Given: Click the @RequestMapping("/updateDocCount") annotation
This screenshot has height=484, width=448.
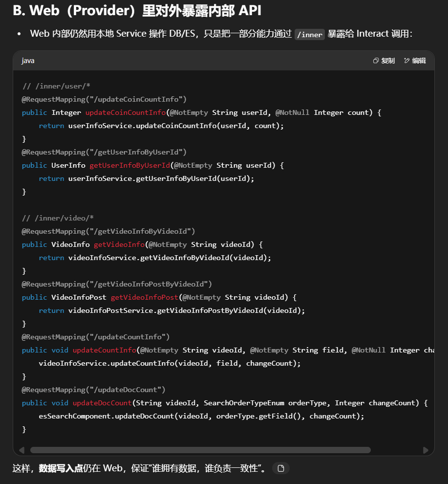Looking at the screenshot, I should pos(94,390).
